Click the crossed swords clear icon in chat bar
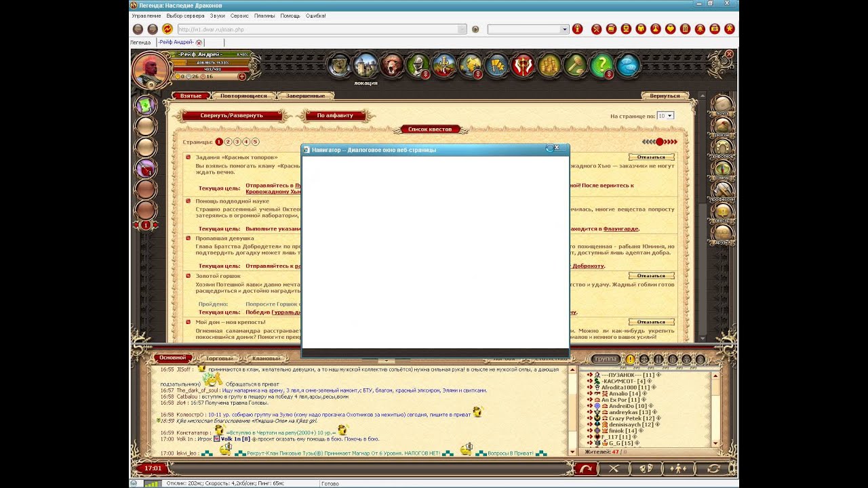Image resolution: width=868 pixels, height=488 pixels. click(x=614, y=468)
